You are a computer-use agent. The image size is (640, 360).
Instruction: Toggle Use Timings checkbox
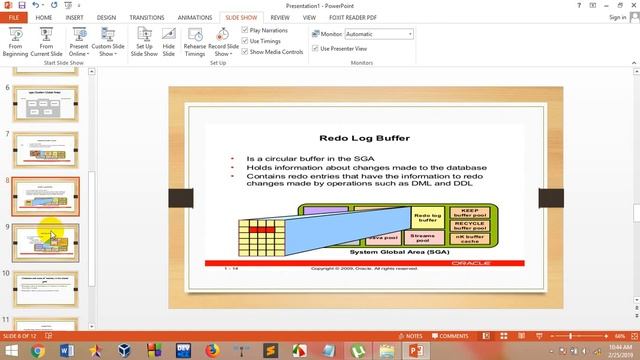click(245, 41)
